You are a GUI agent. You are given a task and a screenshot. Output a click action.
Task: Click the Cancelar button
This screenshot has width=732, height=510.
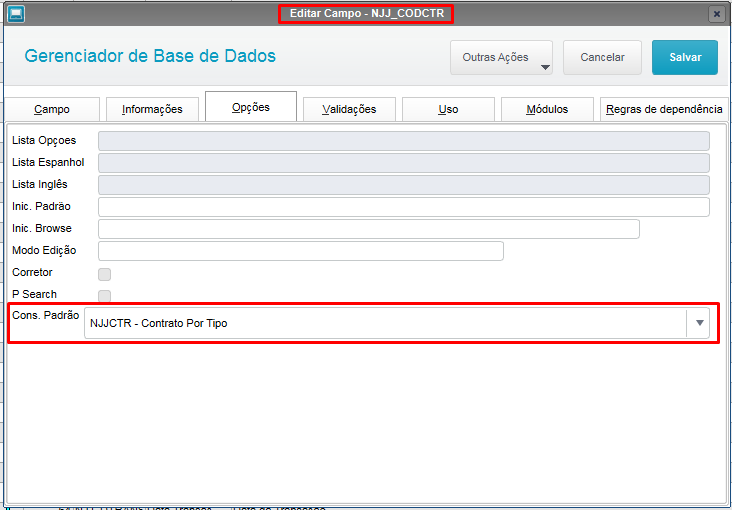click(602, 57)
